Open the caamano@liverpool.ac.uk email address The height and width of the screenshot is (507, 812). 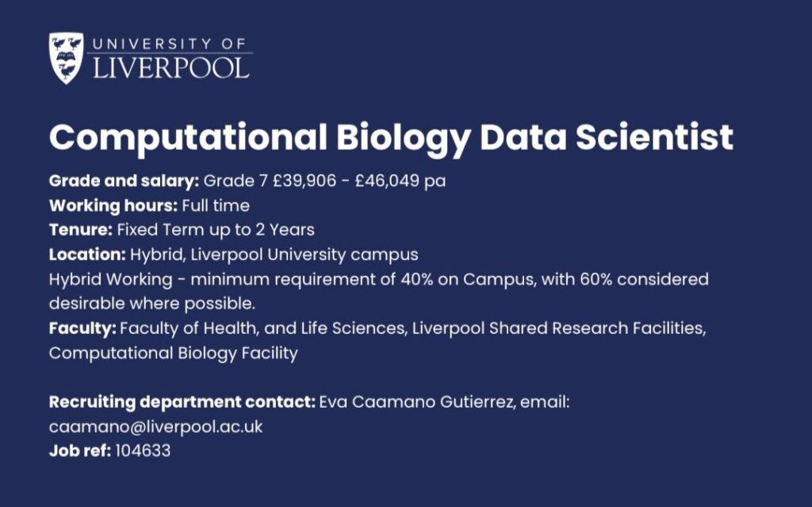(x=155, y=427)
